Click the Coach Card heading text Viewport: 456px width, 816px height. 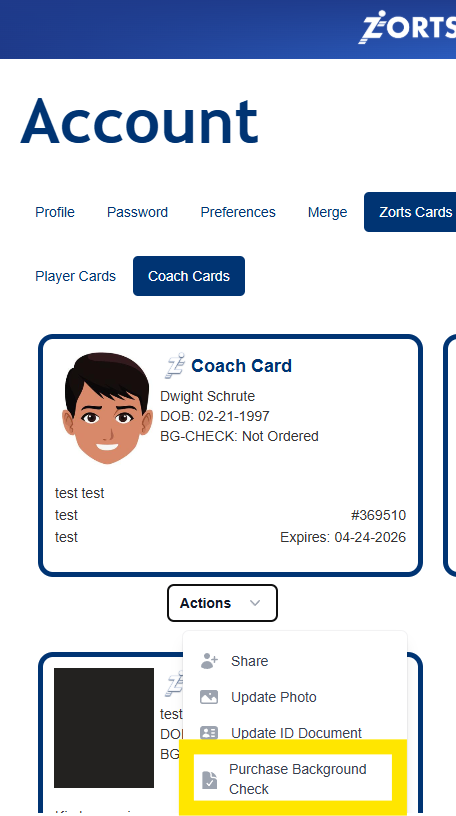[x=242, y=366]
